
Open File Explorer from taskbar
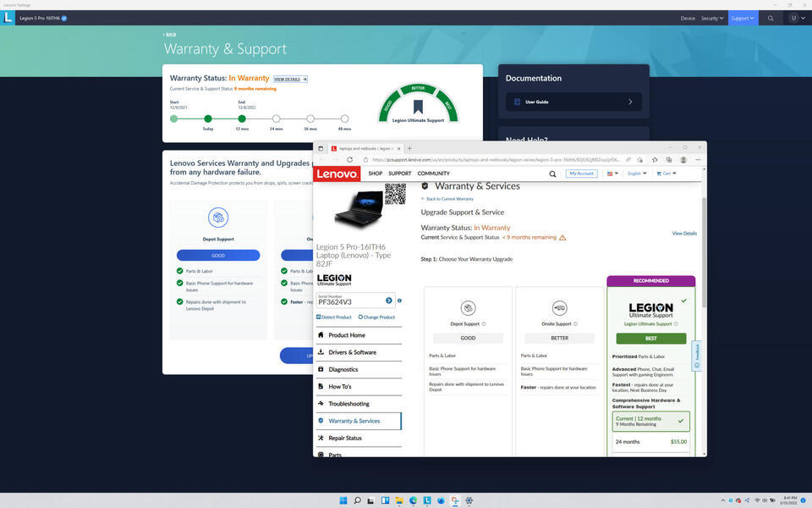tap(399, 500)
